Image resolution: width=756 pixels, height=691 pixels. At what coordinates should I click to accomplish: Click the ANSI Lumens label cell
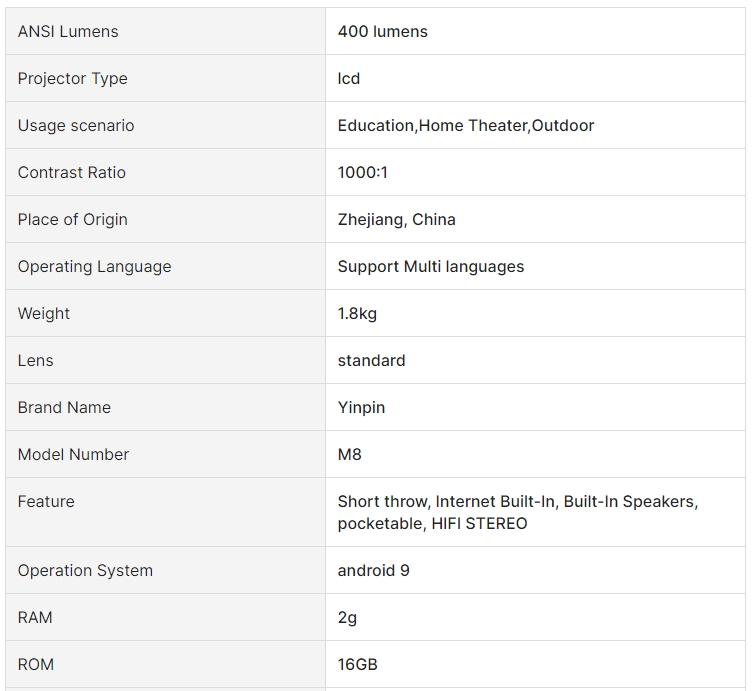pyautogui.click(x=165, y=31)
